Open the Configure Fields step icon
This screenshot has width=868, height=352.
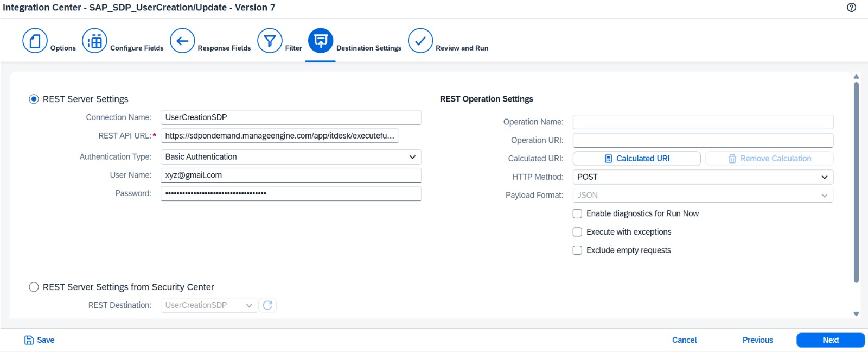[94, 41]
